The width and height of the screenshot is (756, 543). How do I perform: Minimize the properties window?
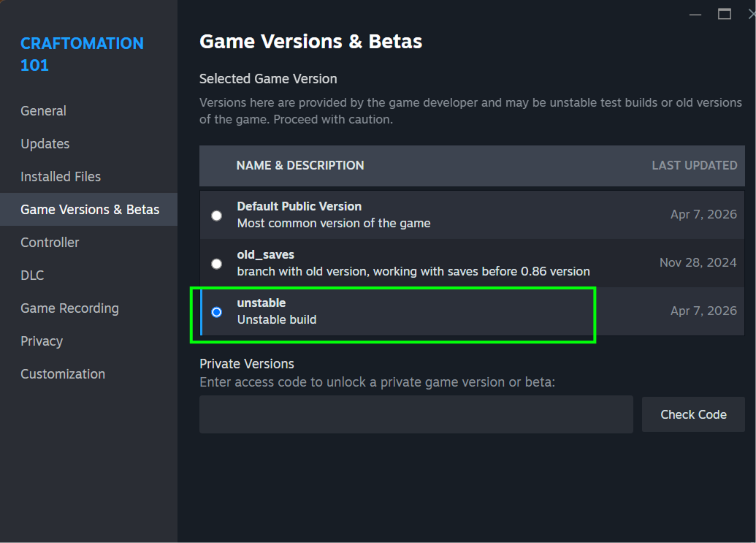click(695, 14)
